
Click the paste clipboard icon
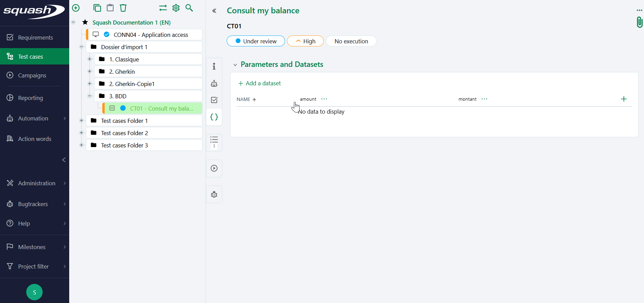[x=110, y=8]
